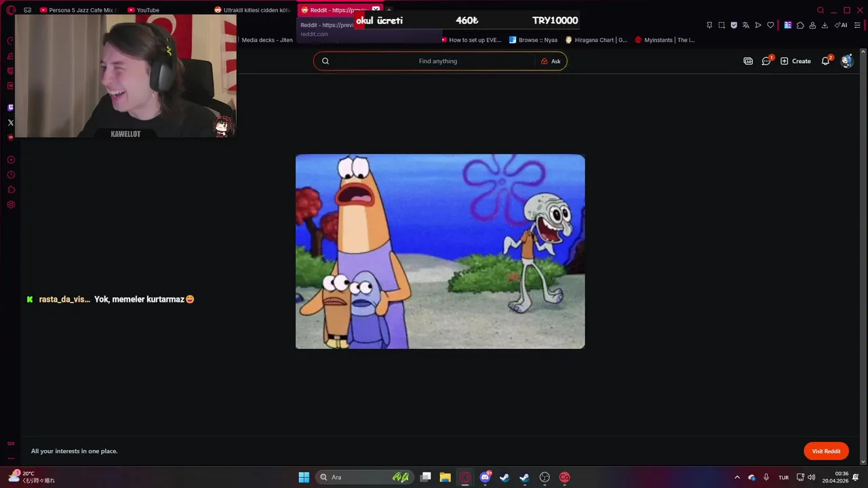Switch to the YouTube tab
868x488 pixels.
coord(166,10)
